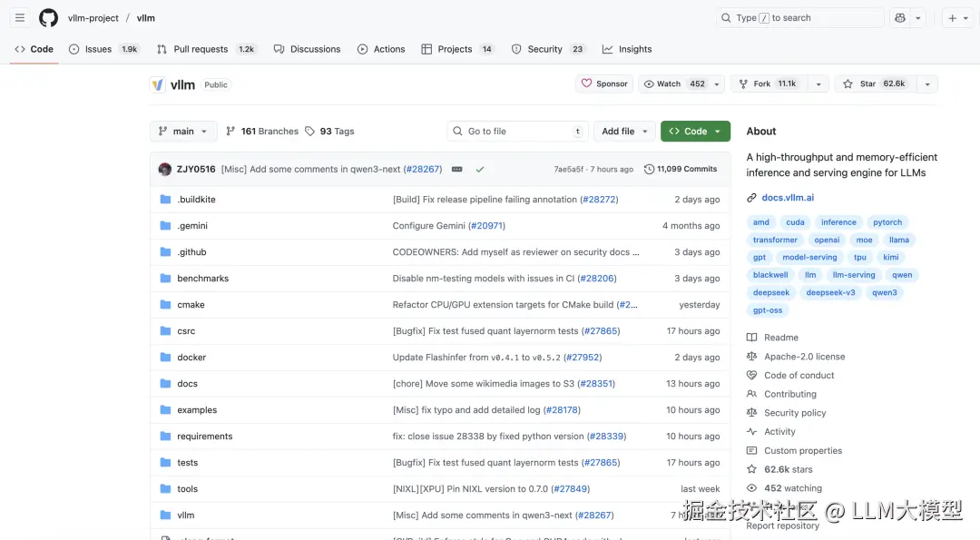Image resolution: width=980 pixels, height=540 pixels.
Task: Open the Projects tab
Action: [457, 49]
